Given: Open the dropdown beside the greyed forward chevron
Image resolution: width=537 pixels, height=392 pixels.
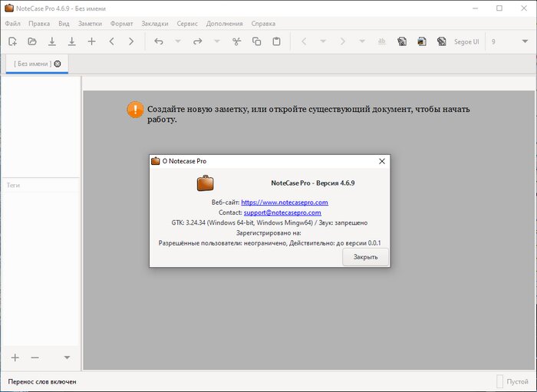Looking at the screenshot, I should tap(362, 41).
